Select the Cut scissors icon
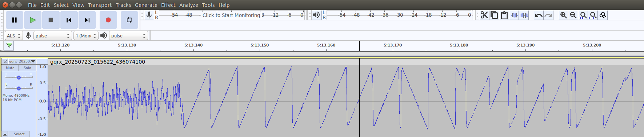Screen dimensions: 644x137 [x=484, y=15]
